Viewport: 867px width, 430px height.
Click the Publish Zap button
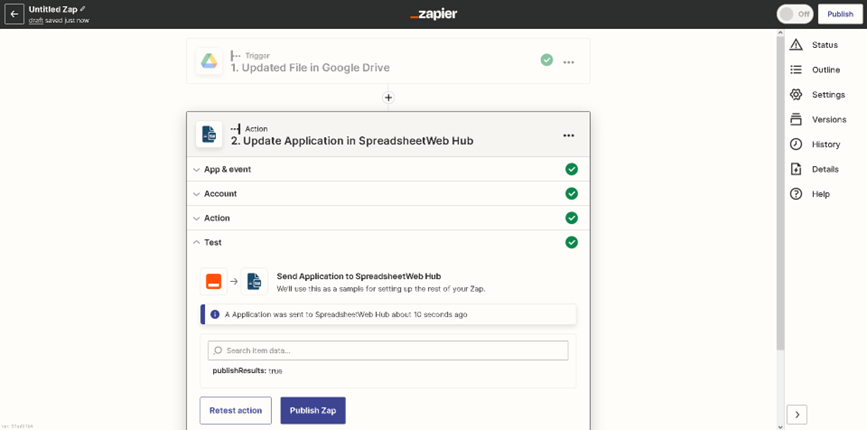(x=313, y=410)
